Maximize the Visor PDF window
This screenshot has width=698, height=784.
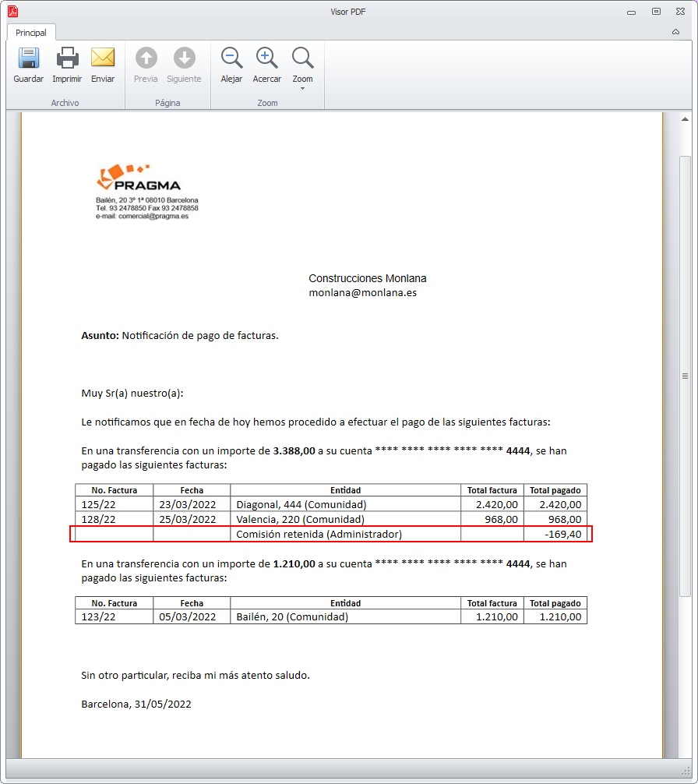656,12
